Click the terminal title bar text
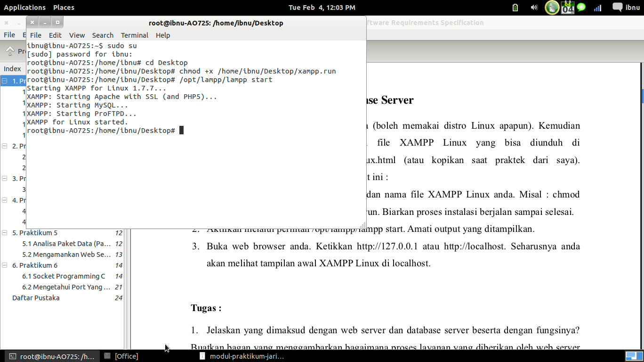 point(216,23)
